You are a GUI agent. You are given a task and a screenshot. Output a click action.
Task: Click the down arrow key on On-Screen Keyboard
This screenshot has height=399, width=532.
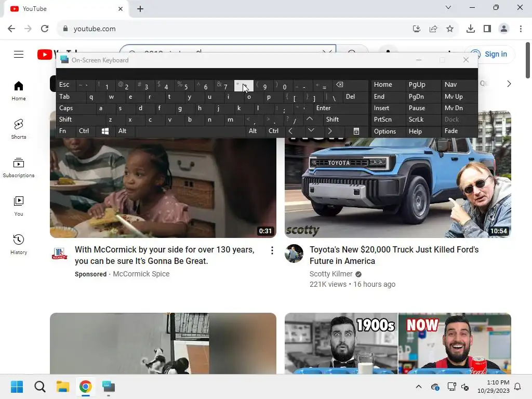(x=311, y=130)
